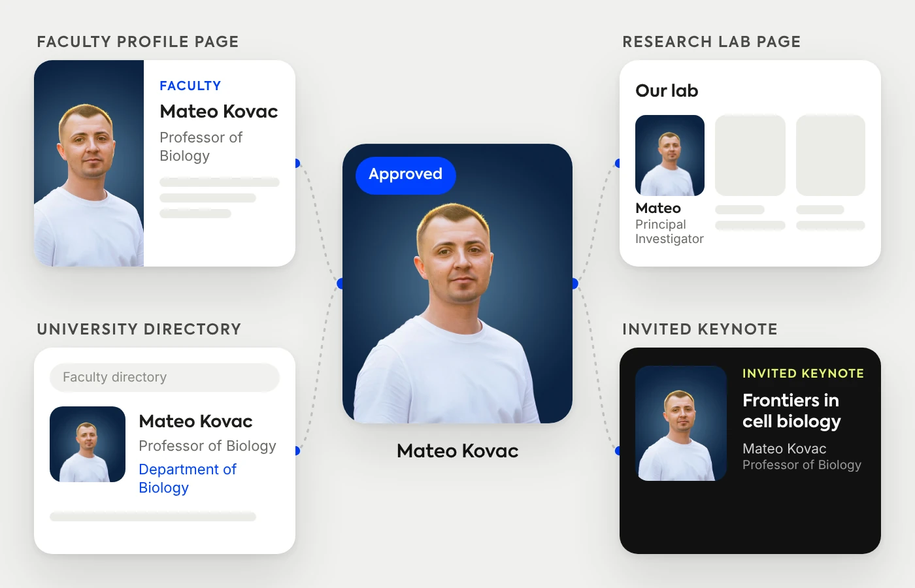The height and width of the screenshot is (588, 915).
Task: Click the Mateo name in research lab card
Action: [x=658, y=208]
